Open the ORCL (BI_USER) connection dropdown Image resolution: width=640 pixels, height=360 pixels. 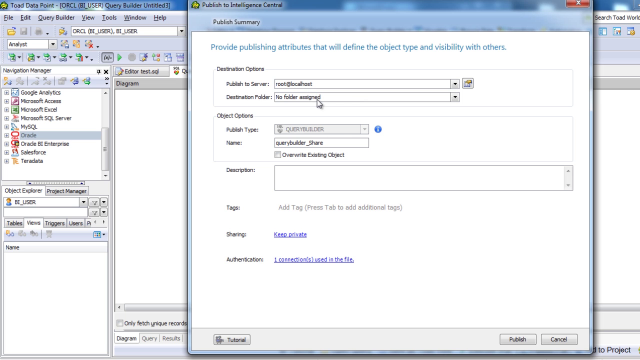tap(182, 31)
